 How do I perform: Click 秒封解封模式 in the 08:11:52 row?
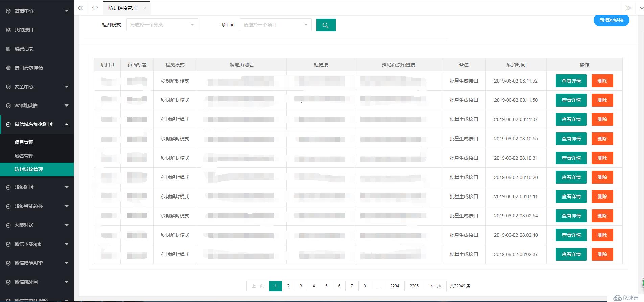[175, 81]
